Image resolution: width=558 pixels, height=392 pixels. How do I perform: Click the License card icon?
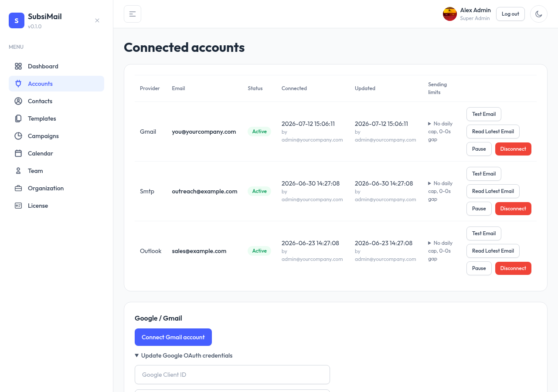point(18,206)
